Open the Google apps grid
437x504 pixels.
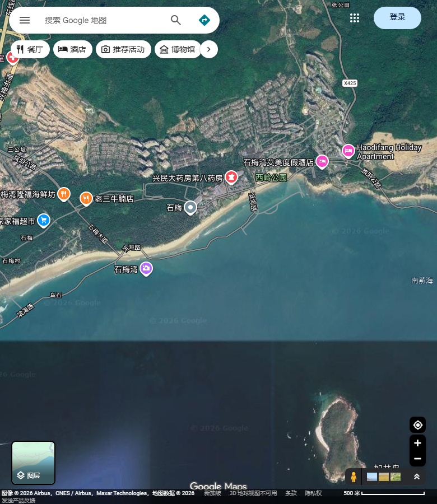(x=354, y=18)
